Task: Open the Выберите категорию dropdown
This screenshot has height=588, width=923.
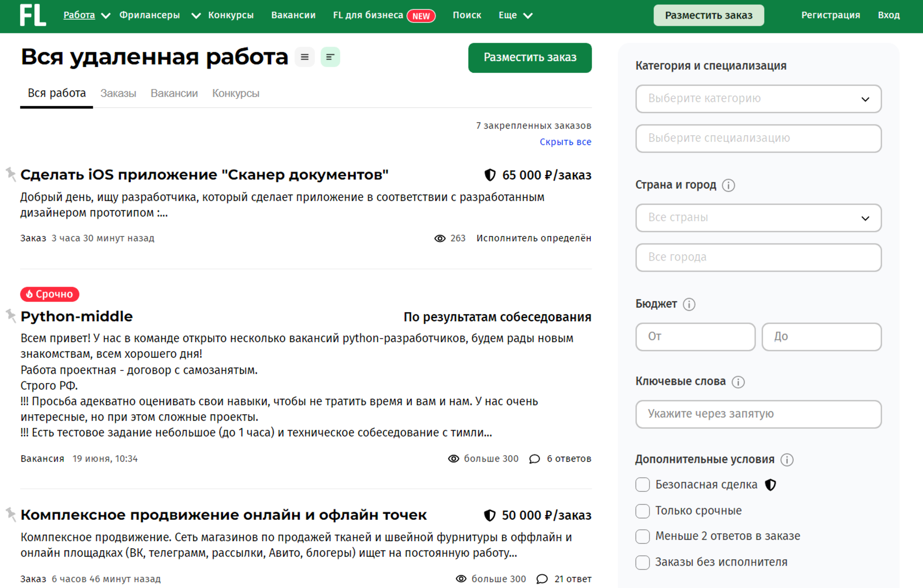Action: click(758, 99)
